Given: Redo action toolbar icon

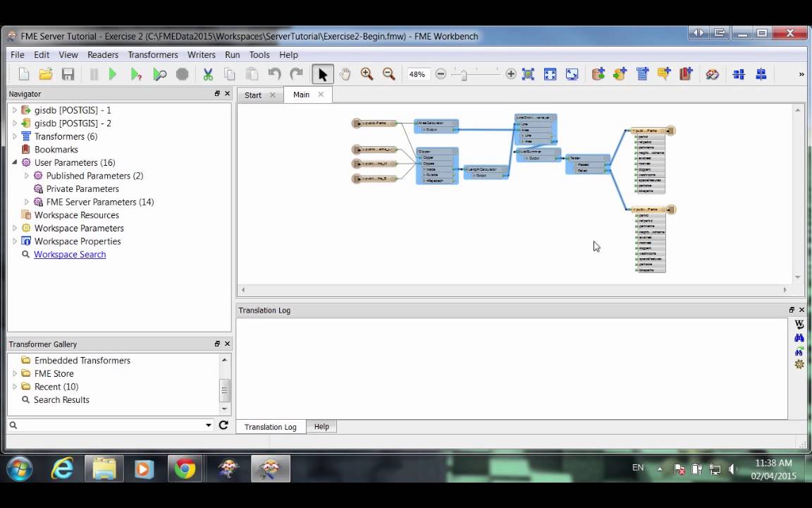Looking at the screenshot, I should tap(296, 74).
